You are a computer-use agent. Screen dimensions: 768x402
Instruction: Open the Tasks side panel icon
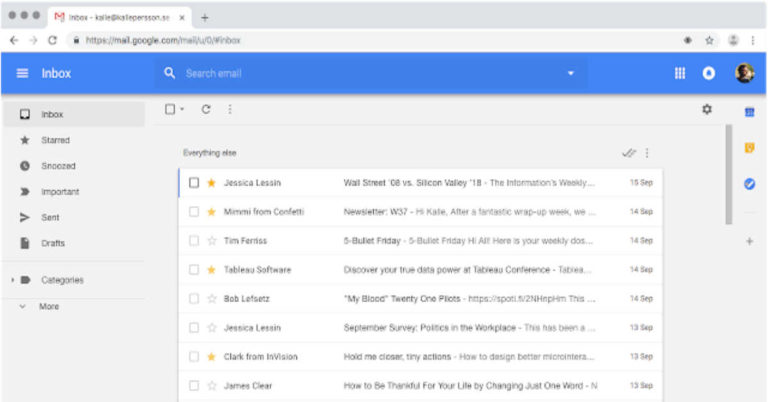(x=749, y=184)
